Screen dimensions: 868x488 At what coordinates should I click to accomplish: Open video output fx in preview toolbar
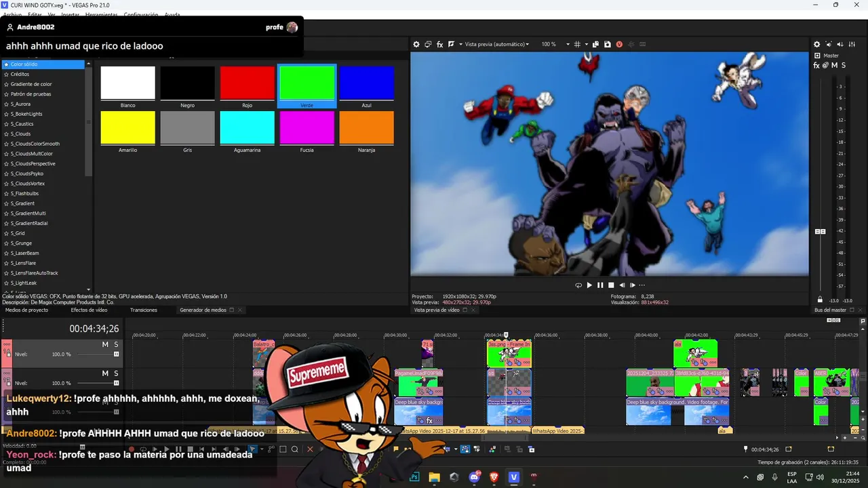pos(439,44)
